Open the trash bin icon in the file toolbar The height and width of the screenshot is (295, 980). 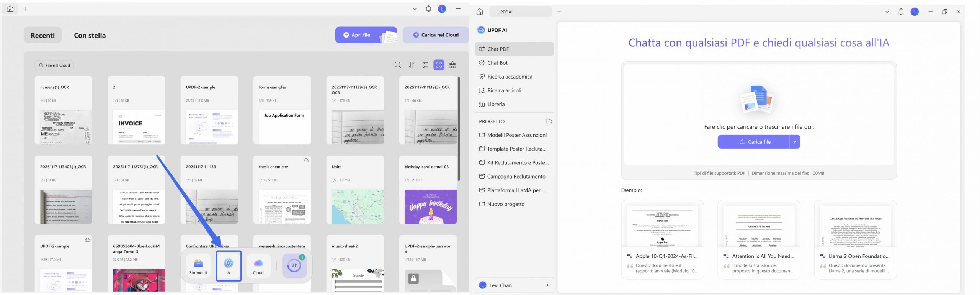[452, 65]
